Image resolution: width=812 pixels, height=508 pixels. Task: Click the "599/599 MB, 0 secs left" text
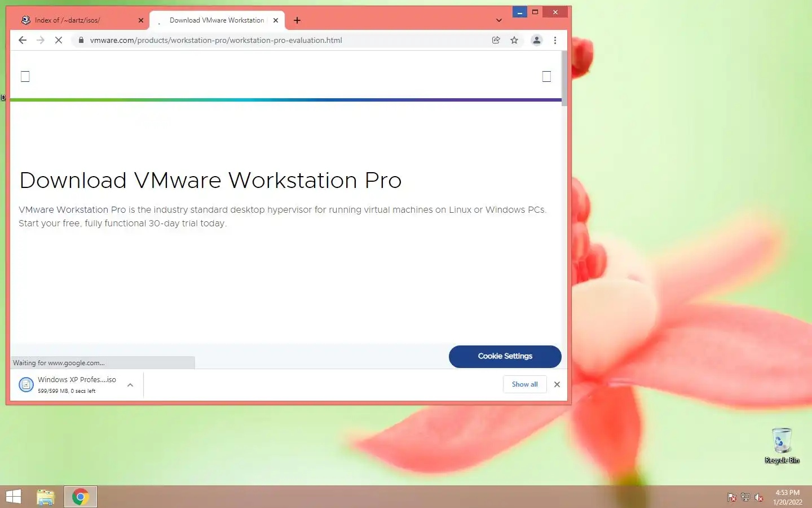[x=67, y=391]
